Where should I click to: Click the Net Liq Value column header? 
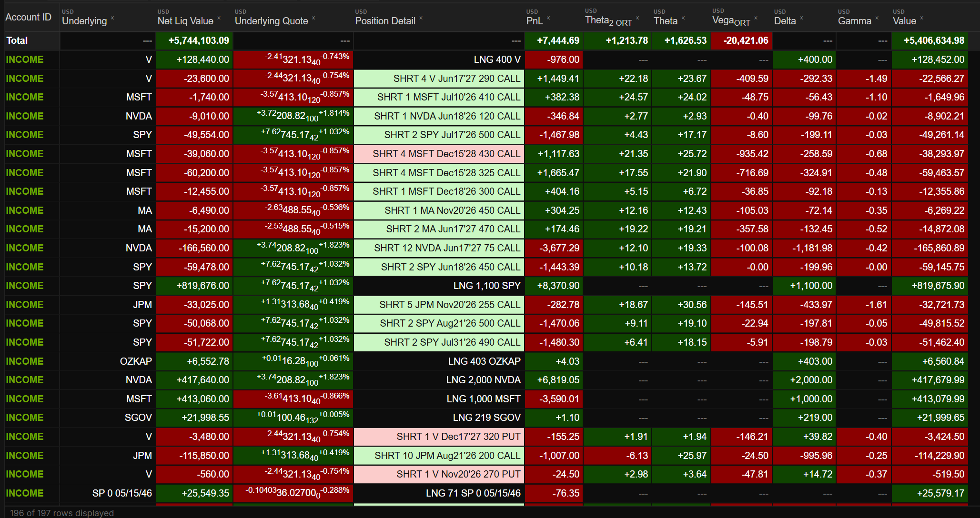pyautogui.click(x=185, y=21)
